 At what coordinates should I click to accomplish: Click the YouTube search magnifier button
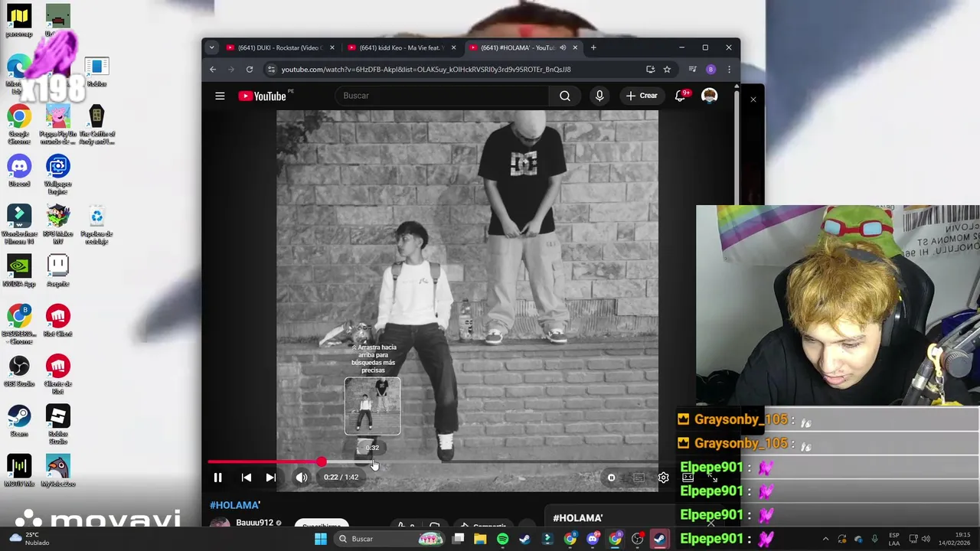(565, 96)
